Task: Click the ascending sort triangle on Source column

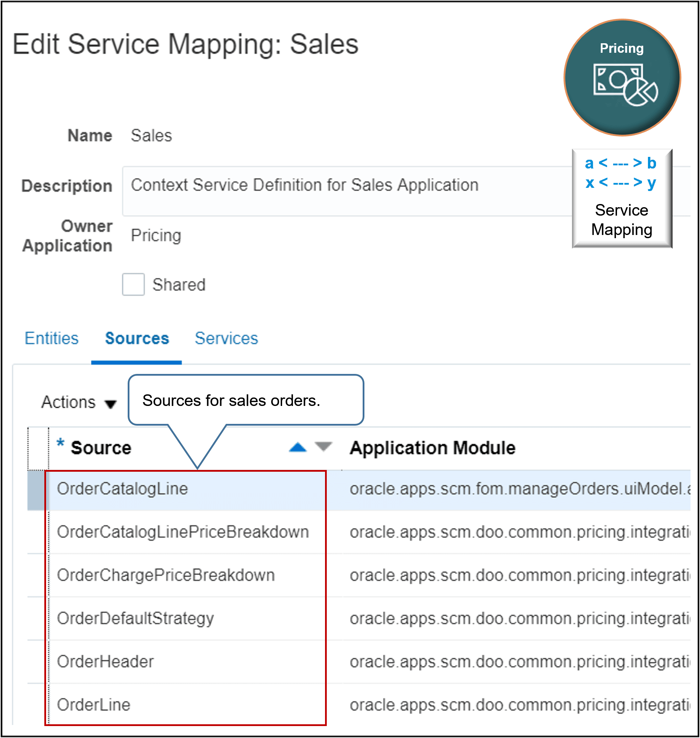Action: 297,447
